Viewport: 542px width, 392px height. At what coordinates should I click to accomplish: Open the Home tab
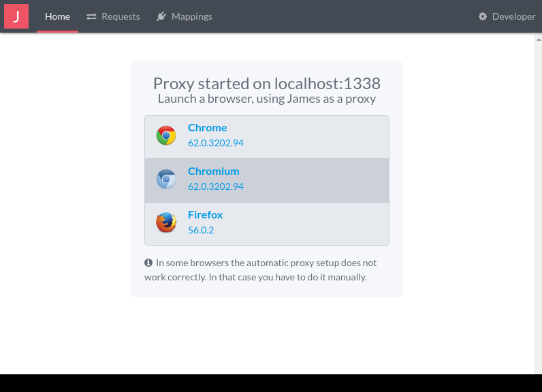click(x=57, y=16)
